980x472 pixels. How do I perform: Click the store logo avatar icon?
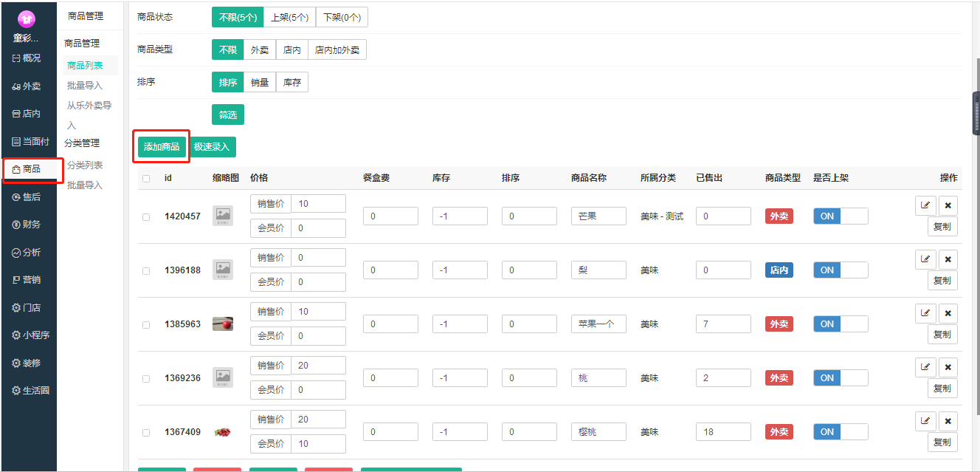[x=27, y=20]
